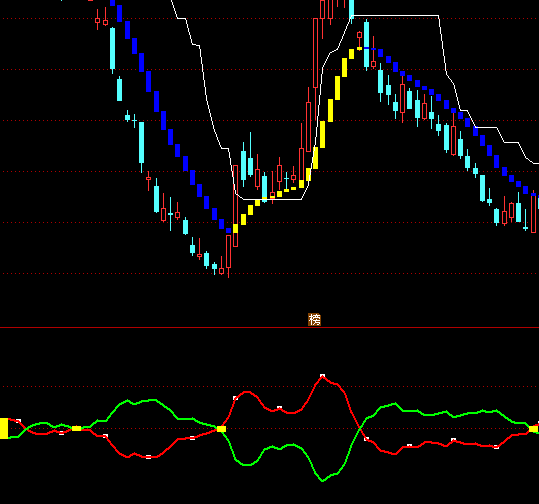Click the yellow crossover marker at indicator's right edge
The height and width of the screenshot is (504, 539).
click(534, 429)
